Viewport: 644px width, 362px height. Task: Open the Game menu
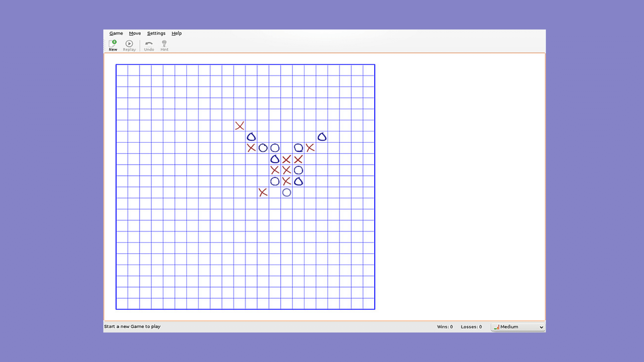click(116, 33)
